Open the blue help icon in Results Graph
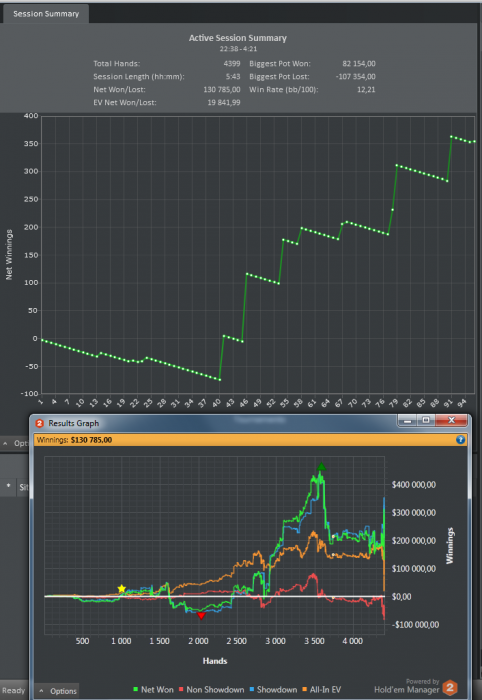Screen dimensions: 482x700 (461, 440)
